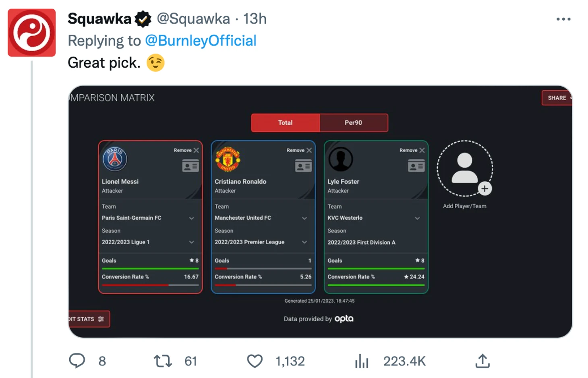The width and height of the screenshot is (588, 378).
Task: Switch to the Per90 stats view
Action: click(x=354, y=123)
